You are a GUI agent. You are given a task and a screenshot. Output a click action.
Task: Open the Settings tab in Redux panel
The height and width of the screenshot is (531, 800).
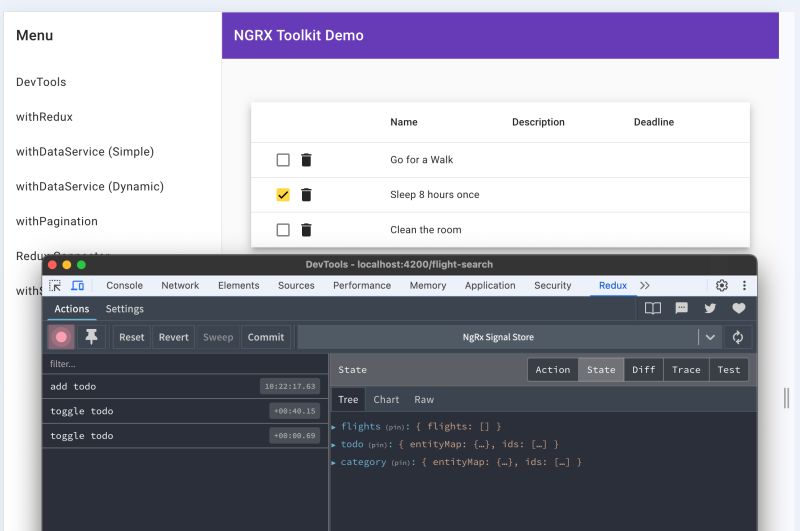(124, 309)
